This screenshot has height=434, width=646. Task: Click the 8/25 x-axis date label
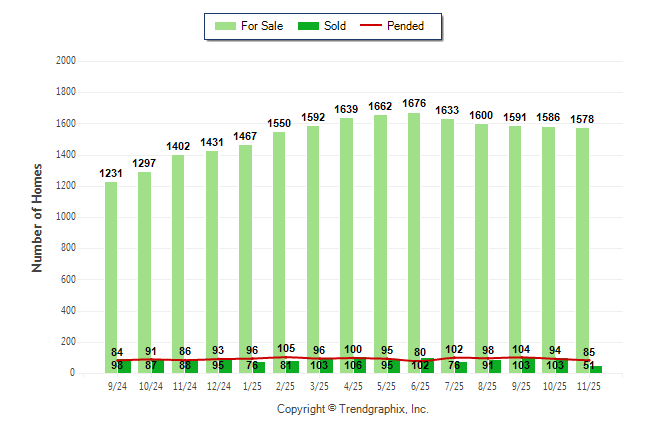[487, 386]
